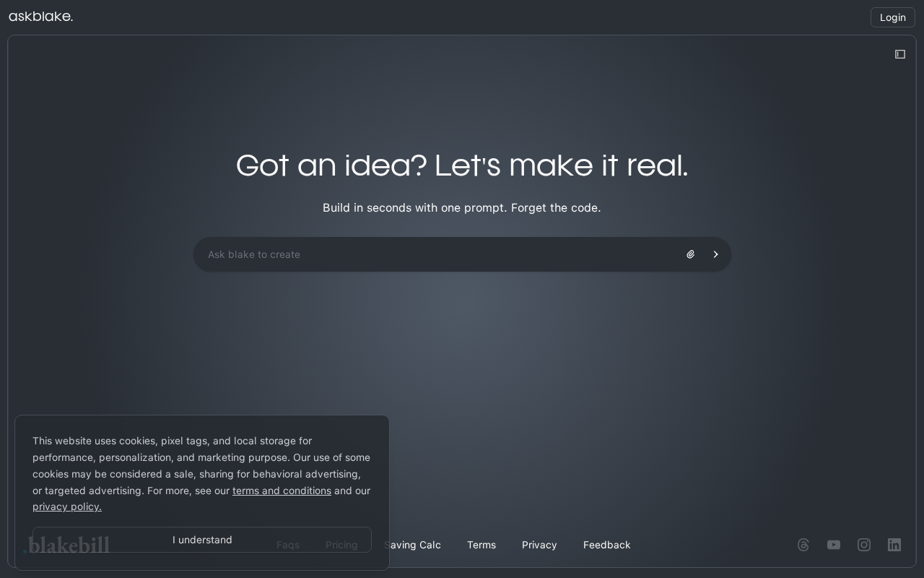Screen dimensions: 924x578
Task: Click the 'Got an idea? Let's make it real.' heading
Action: point(462,165)
